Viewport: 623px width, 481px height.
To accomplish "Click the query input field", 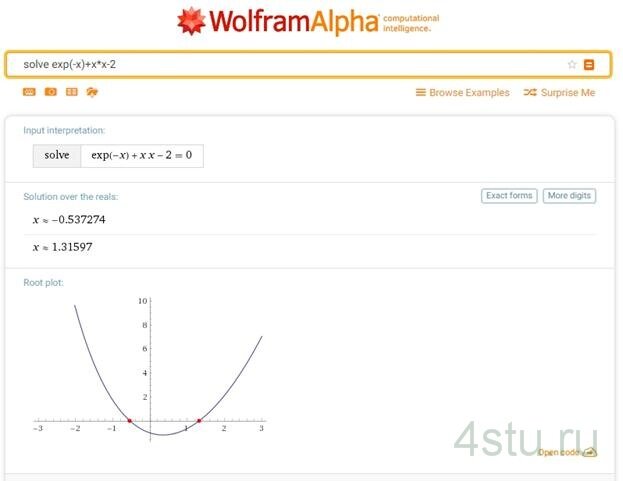I will [x=290, y=64].
